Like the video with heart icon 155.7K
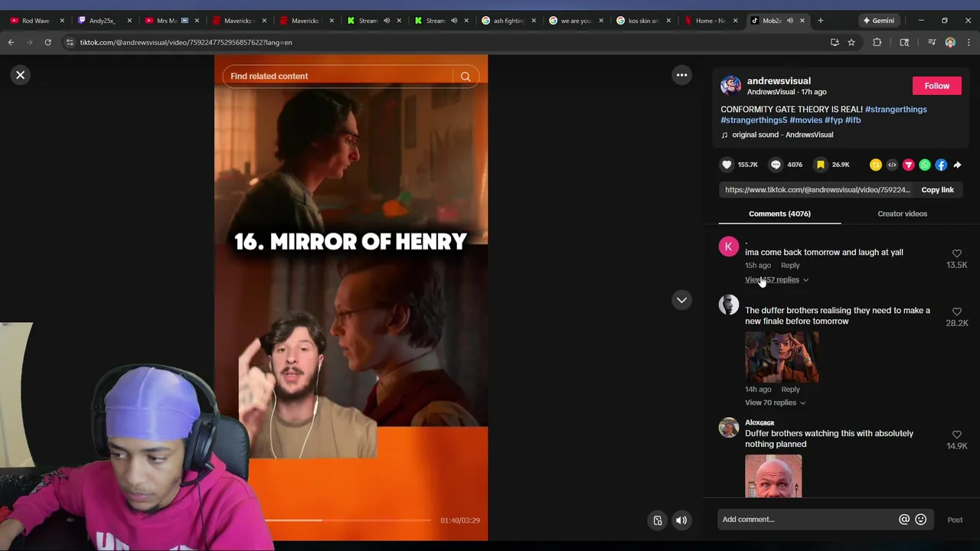The width and height of the screenshot is (980, 551). pos(727,165)
